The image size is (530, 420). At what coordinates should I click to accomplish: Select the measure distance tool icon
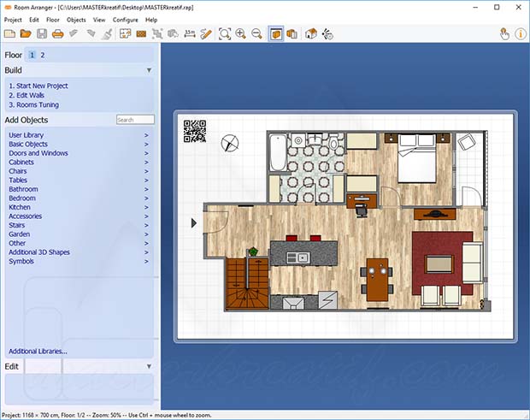(190, 34)
